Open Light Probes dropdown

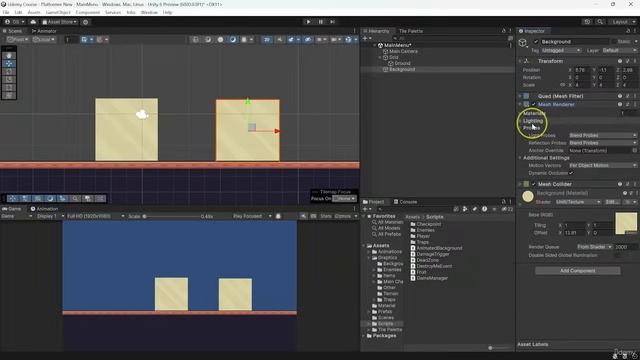tap(603, 135)
